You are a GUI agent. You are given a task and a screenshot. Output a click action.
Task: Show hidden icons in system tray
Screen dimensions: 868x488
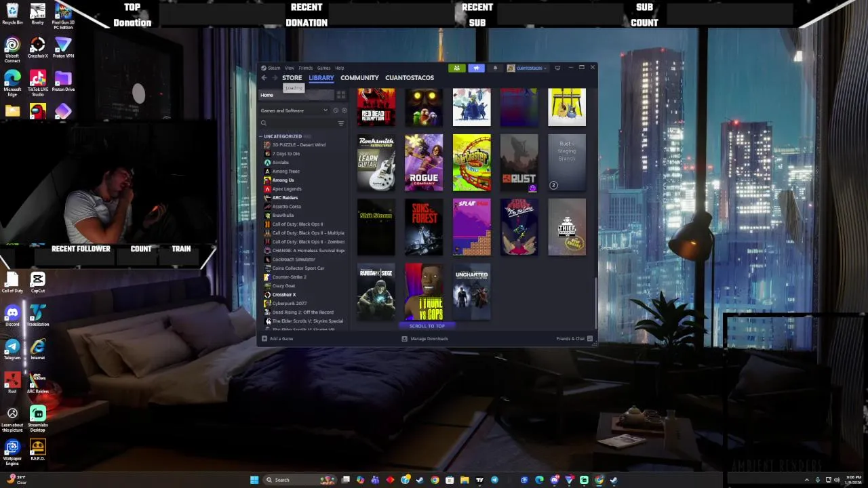pyautogui.click(x=808, y=480)
